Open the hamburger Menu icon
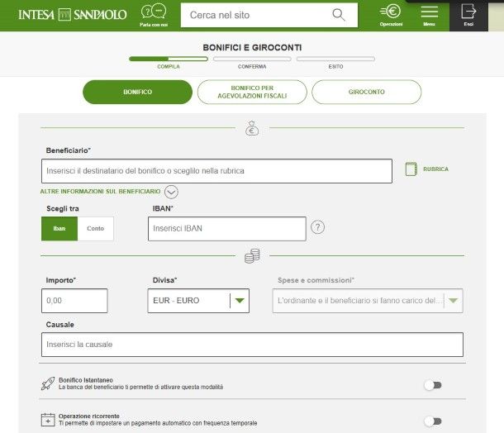 coord(430,12)
